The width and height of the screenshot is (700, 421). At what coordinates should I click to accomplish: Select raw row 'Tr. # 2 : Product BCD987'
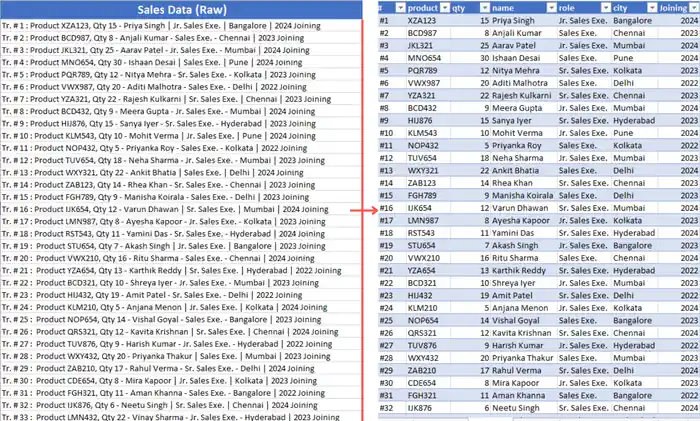point(181,38)
